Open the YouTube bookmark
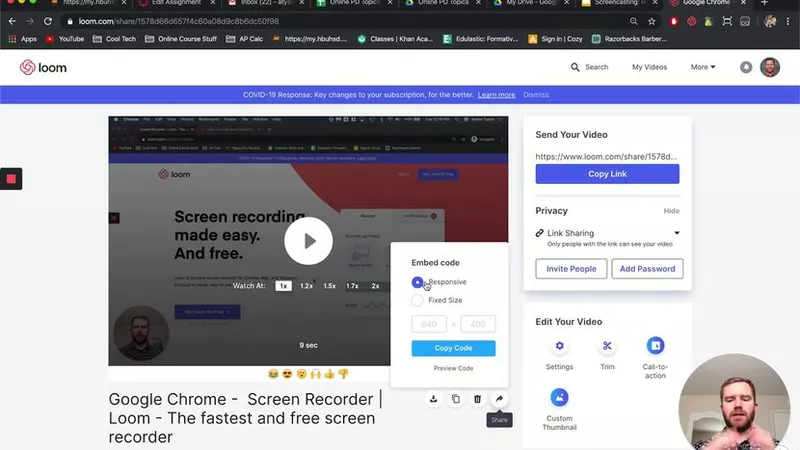The height and width of the screenshot is (450, 800). click(x=65, y=39)
